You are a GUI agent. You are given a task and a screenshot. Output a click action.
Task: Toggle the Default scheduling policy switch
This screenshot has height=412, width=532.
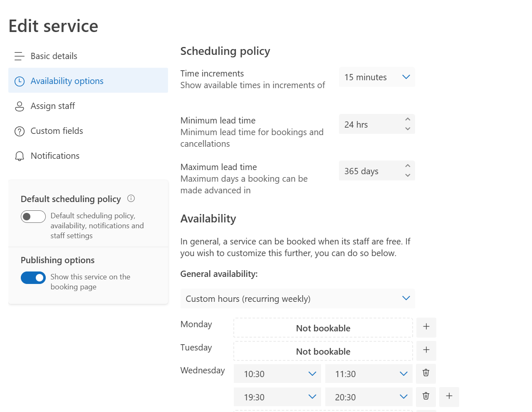pyautogui.click(x=33, y=217)
